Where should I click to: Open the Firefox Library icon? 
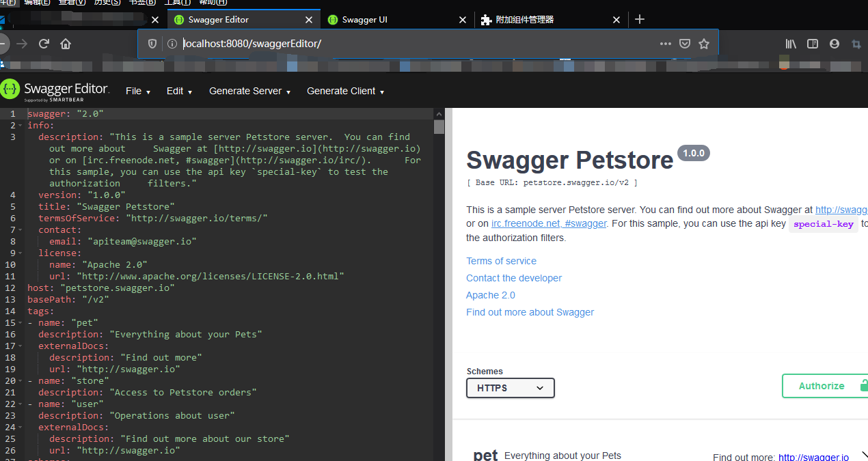tap(791, 43)
